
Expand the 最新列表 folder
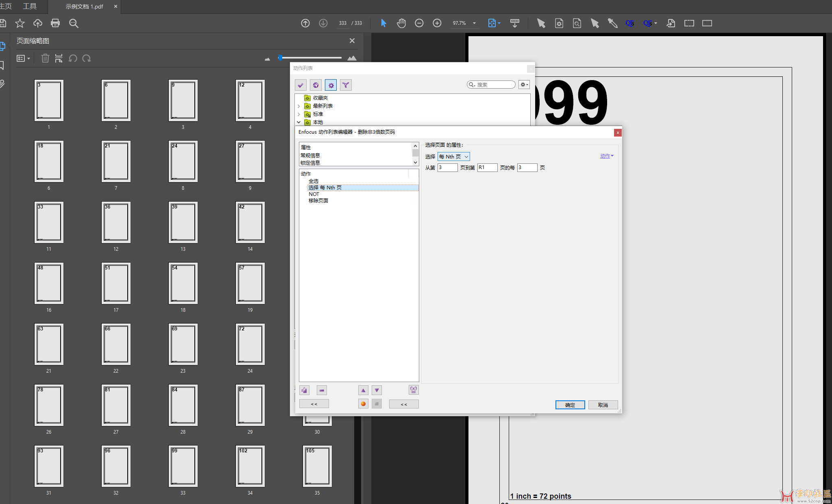[x=299, y=106]
